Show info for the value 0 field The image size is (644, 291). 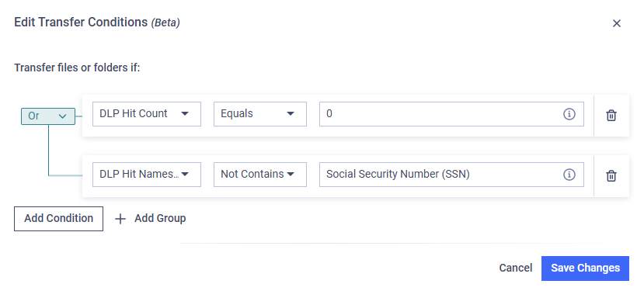[x=569, y=114]
